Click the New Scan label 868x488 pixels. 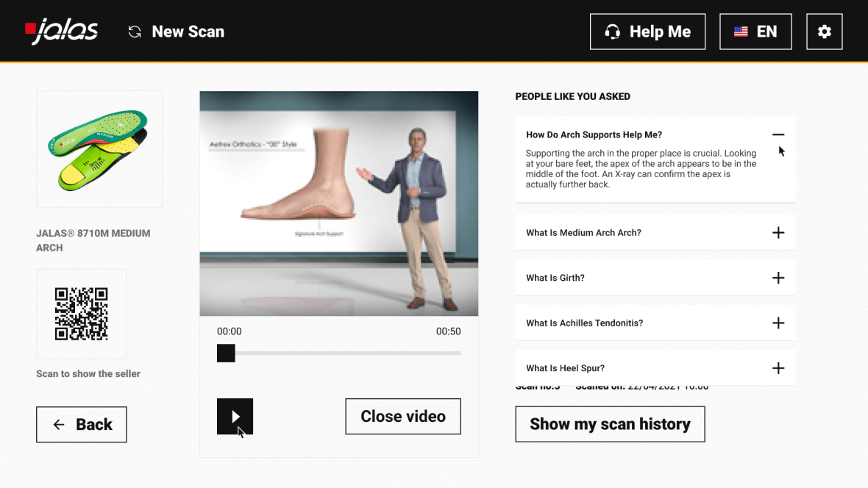click(x=188, y=32)
